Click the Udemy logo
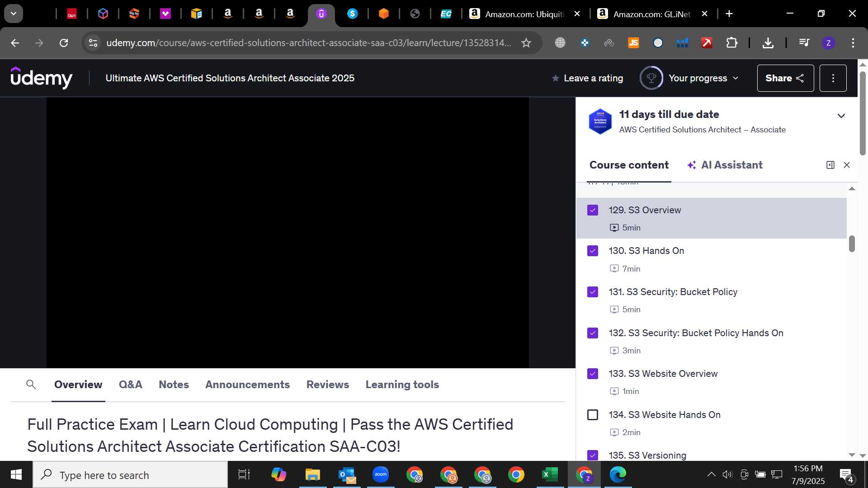The image size is (868, 488). (41, 78)
